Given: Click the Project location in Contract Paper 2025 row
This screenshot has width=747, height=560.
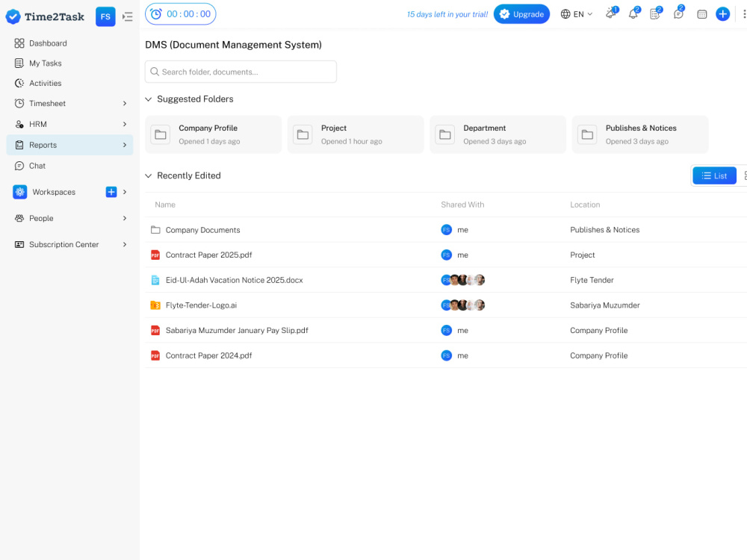Looking at the screenshot, I should coord(582,255).
